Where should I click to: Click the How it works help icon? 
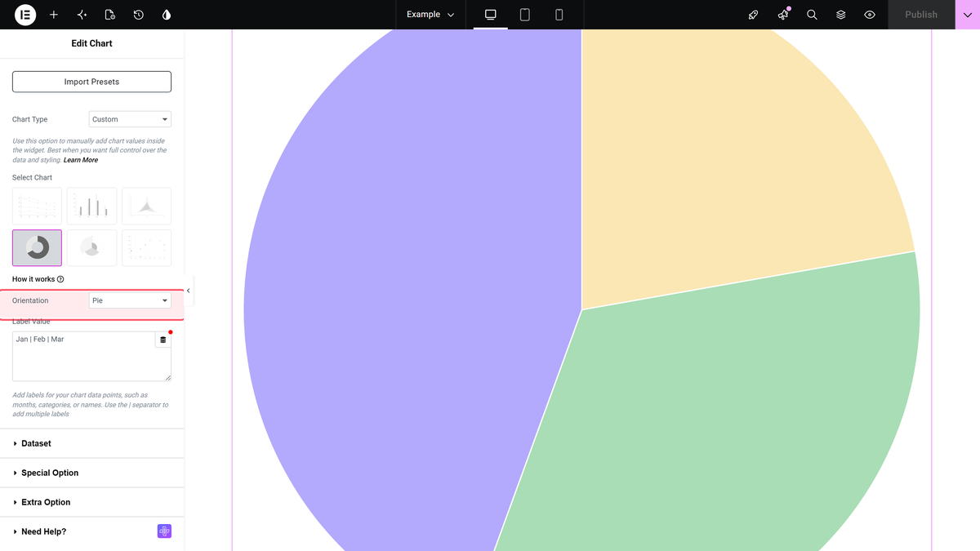click(61, 279)
